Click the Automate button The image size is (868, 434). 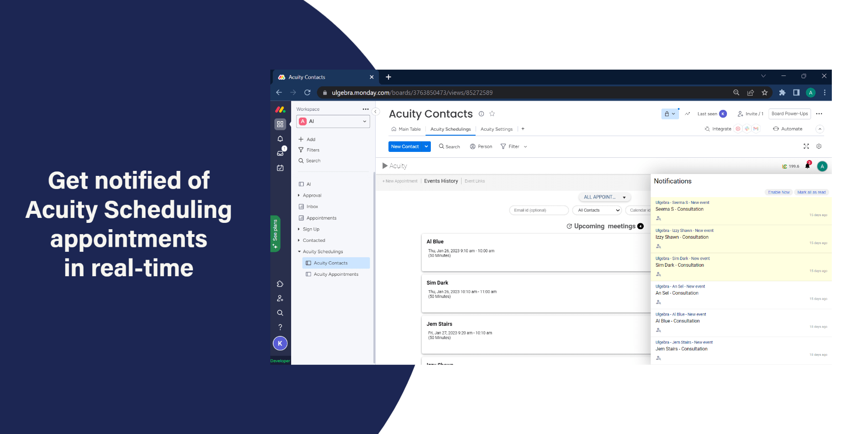(x=788, y=129)
